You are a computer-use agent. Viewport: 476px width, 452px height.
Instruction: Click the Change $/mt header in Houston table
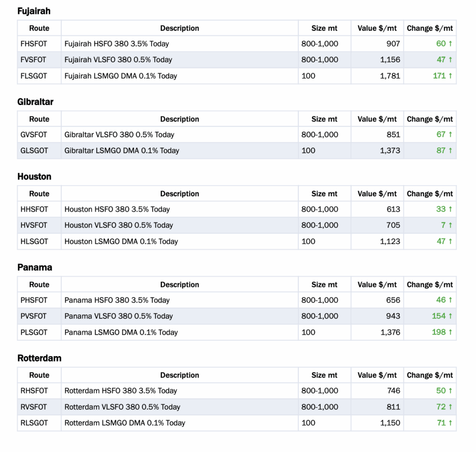[x=430, y=194]
